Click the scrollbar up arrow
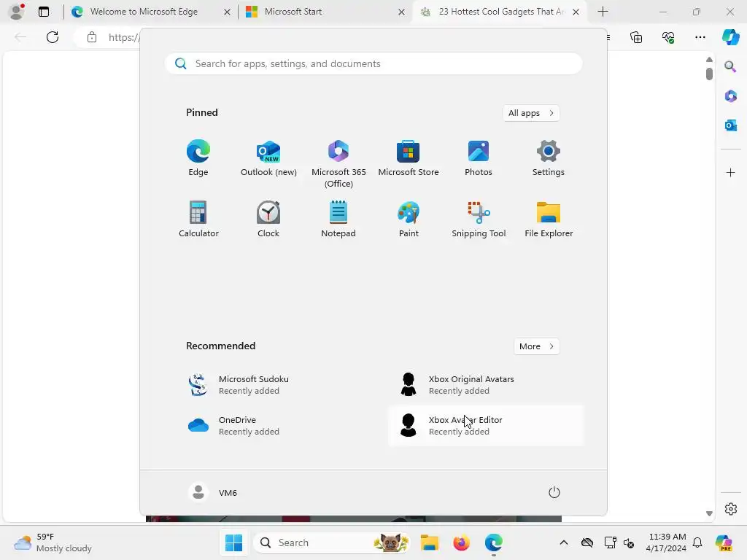Screen dimensions: 747x560 (x=709, y=60)
